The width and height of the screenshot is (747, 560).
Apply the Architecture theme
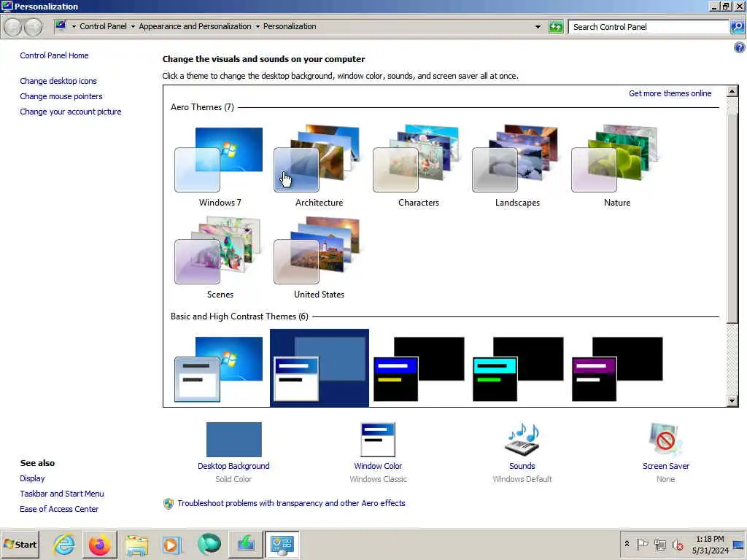pos(319,166)
